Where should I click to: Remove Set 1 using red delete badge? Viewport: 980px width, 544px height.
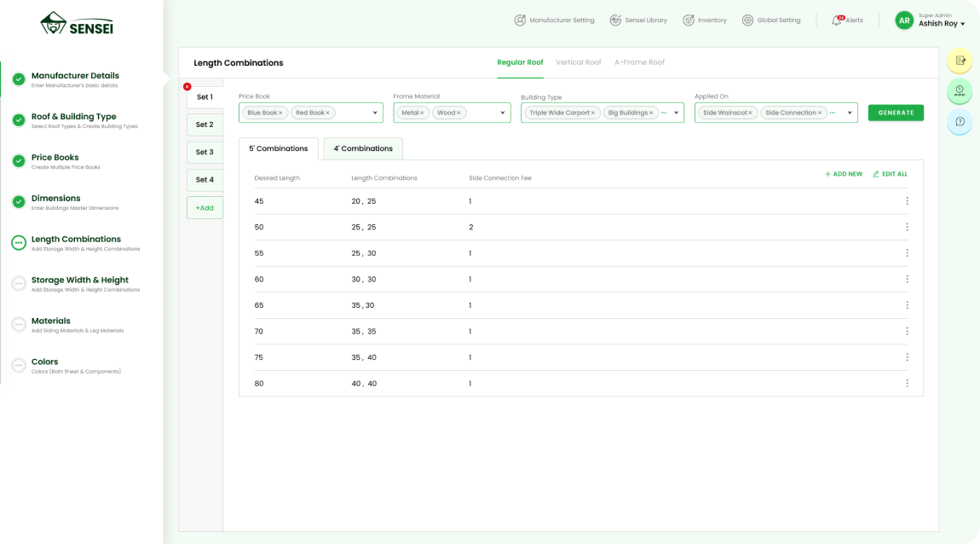pyautogui.click(x=187, y=86)
